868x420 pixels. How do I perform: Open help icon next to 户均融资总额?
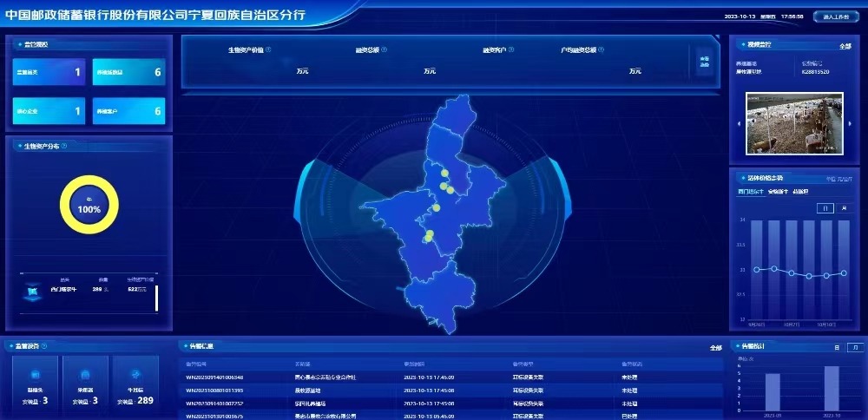click(602, 49)
